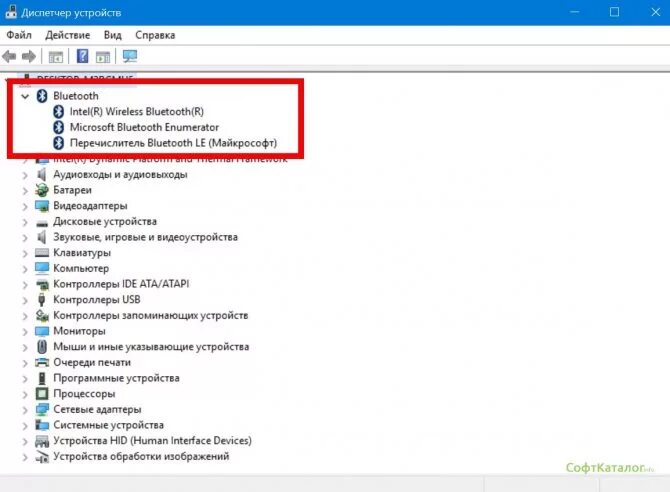
Task: Show or hide the console tree icon
Action: click(56, 56)
